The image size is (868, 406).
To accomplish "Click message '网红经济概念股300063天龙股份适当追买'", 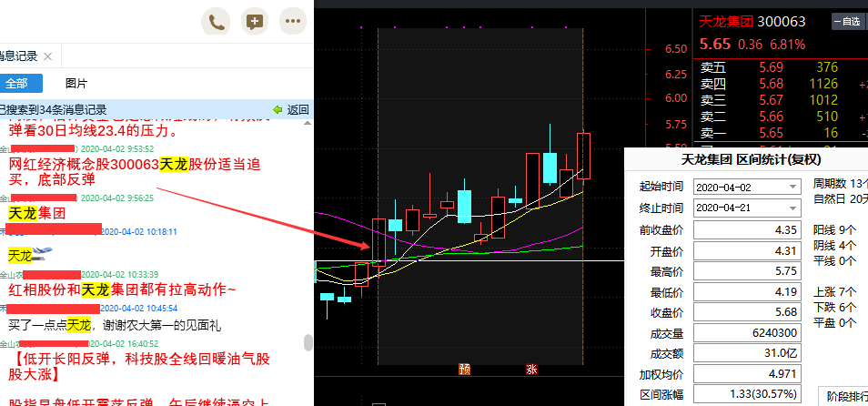I will 135,172.
